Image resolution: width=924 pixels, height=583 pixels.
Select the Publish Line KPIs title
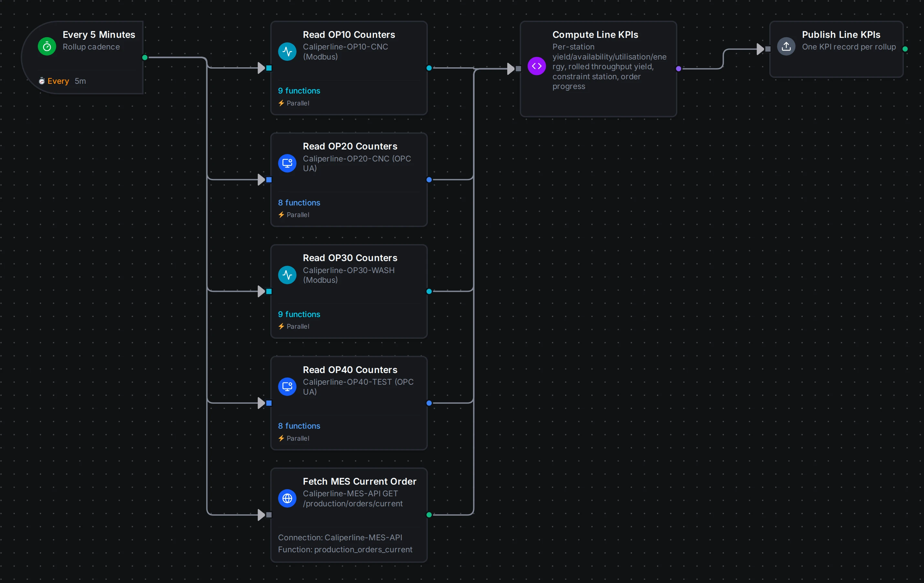(x=841, y=35)
